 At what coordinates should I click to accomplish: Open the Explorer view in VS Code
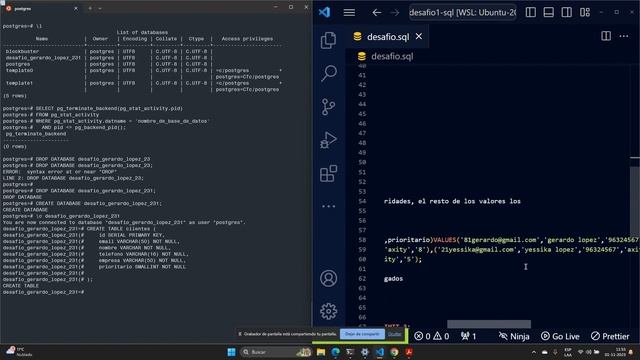click(x=329, y=40)
